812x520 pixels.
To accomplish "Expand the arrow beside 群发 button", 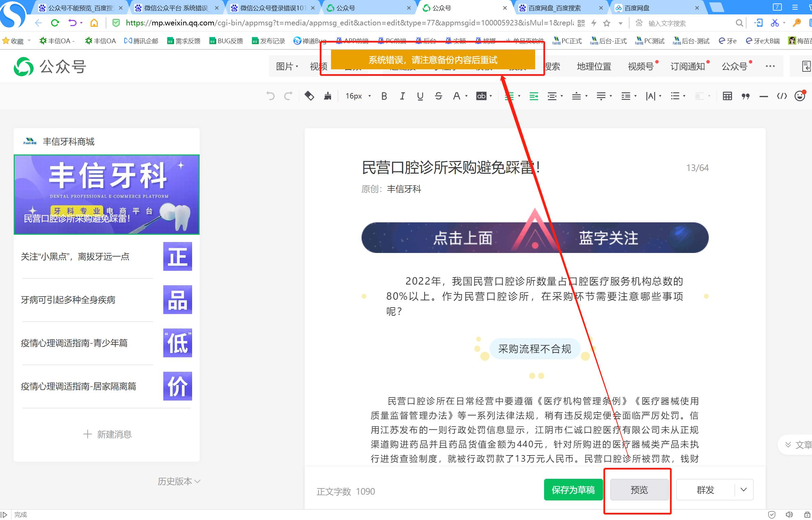I will (x=743, y=489).
